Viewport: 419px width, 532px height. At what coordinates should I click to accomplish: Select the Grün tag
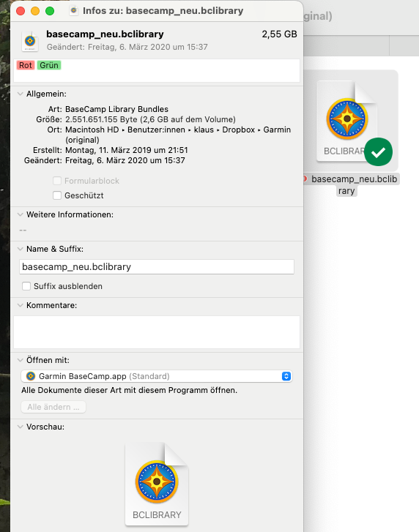tap(49, 65)
